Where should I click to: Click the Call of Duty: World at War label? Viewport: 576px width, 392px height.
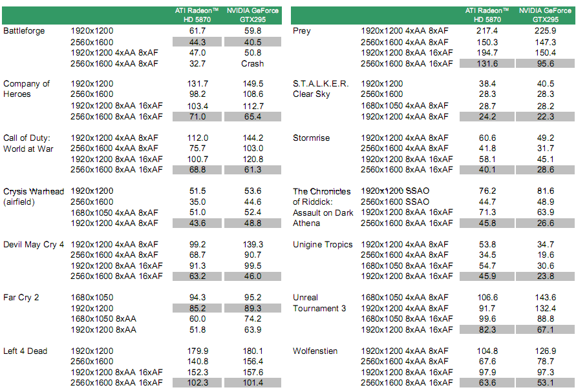28,143
